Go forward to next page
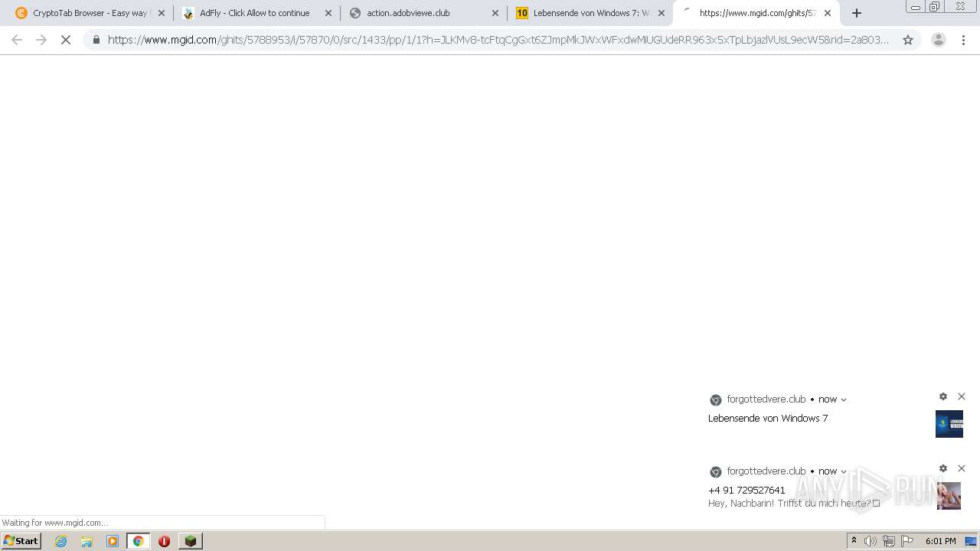The width and height of the screenshot is (980, 551). pos(41,40)
